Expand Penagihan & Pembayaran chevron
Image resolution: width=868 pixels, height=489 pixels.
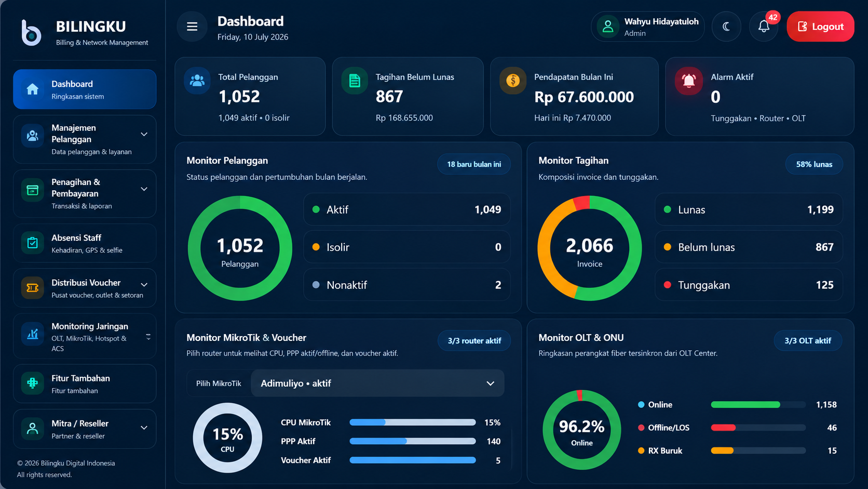click(144, 189)
